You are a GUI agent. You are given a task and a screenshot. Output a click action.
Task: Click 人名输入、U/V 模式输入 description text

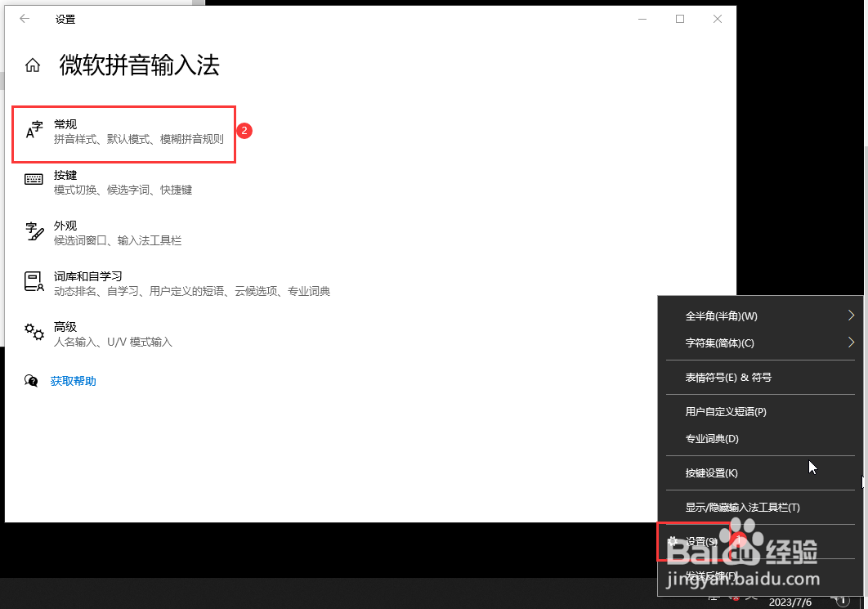click(113, 343)
